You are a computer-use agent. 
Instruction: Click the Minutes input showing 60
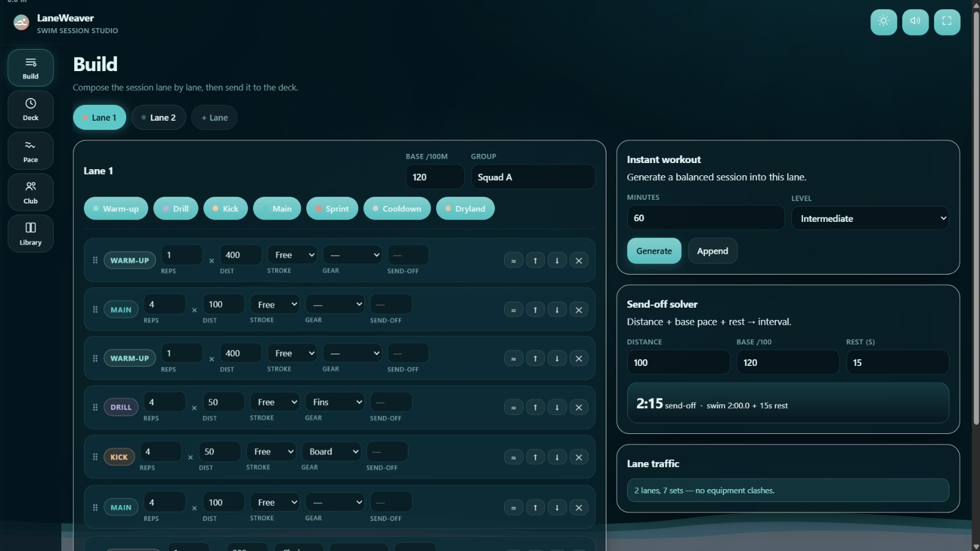[706, 218]
